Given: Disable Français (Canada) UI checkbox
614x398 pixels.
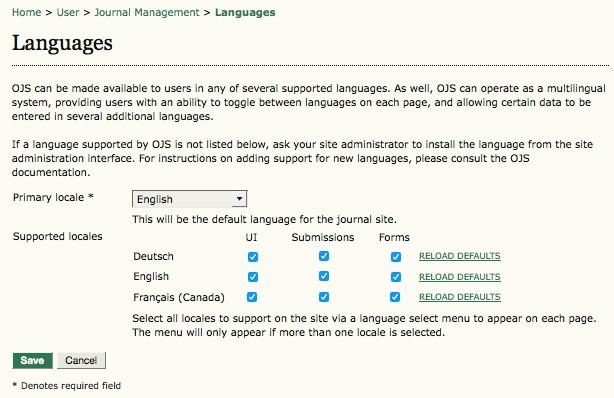Looking at the screenshot, I should click(252, 297).
